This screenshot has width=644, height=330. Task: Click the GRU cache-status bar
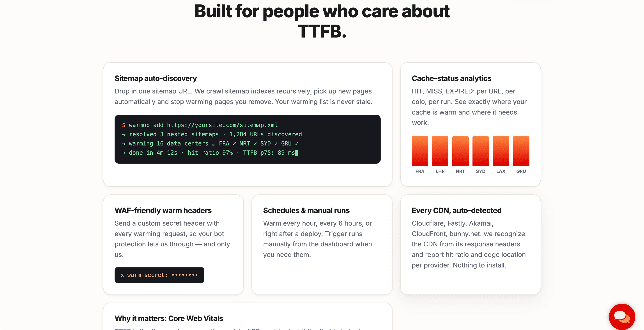coord(521,151)
